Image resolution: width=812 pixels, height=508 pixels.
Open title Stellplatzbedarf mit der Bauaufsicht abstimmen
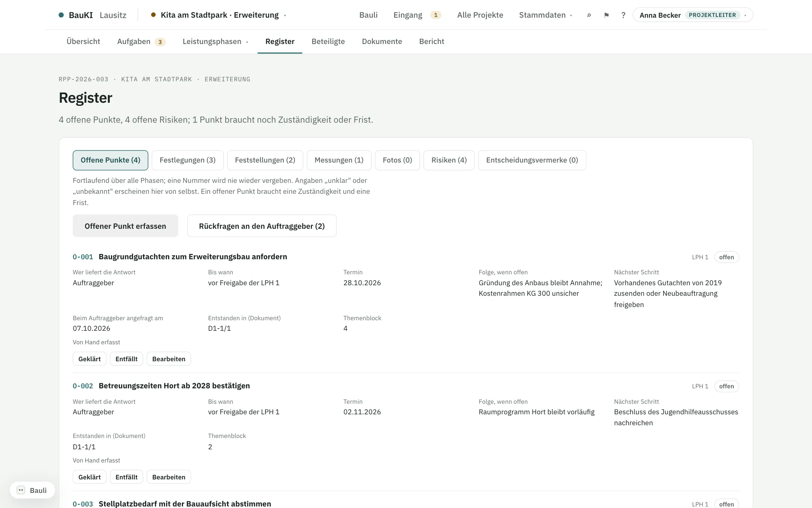pyautogui.click(x=185, y=503)
